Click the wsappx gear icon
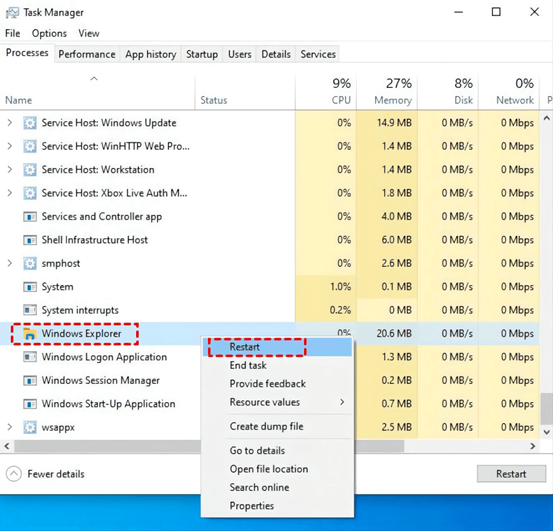Viewport: 553px width, 531px height. tap(30, 427)
